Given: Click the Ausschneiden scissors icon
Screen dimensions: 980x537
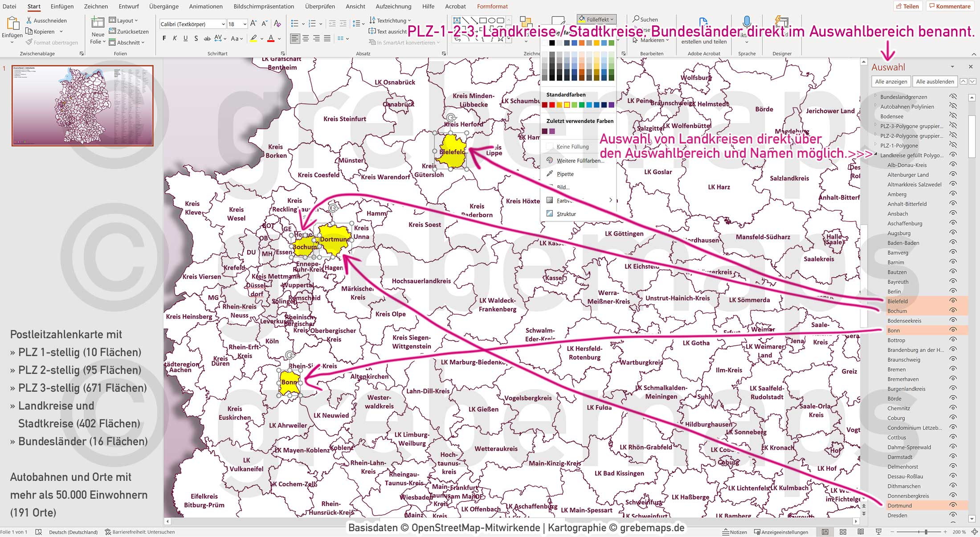Looking at the screenshot, I should click(28, 20).
